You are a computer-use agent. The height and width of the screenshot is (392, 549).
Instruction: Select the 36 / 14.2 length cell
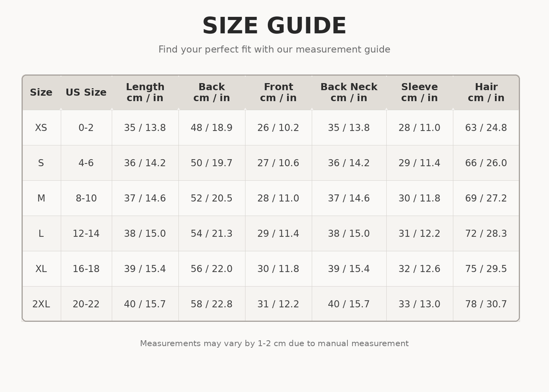[145, 163]
